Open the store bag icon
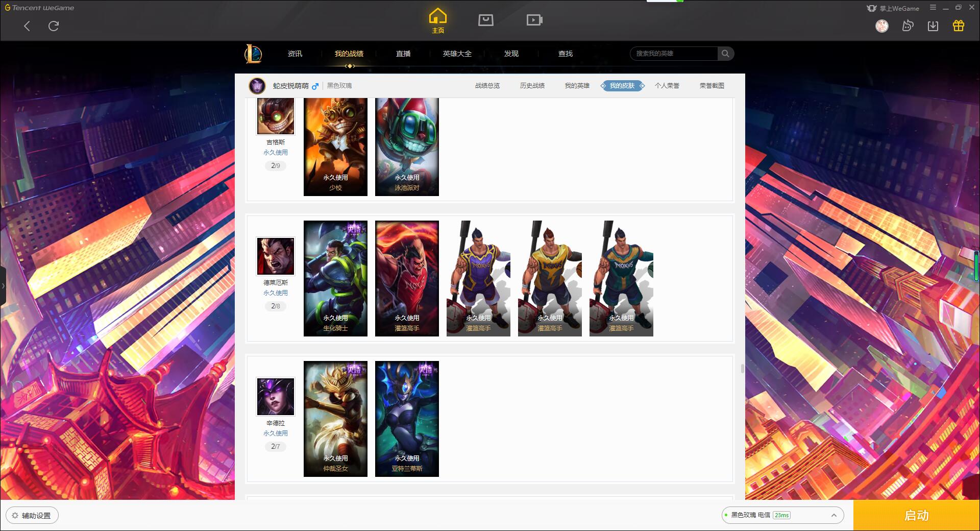 click(486, 20)
